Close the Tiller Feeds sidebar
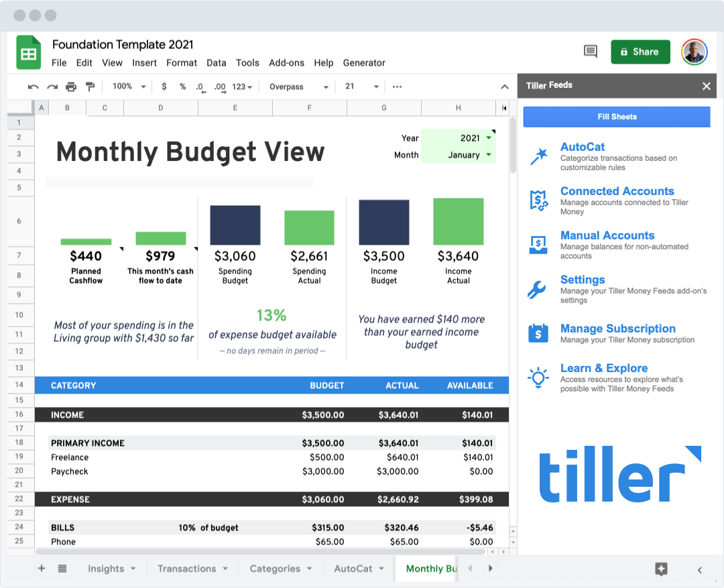This screenshot has width=724, height=588. [x=706, y=86]
